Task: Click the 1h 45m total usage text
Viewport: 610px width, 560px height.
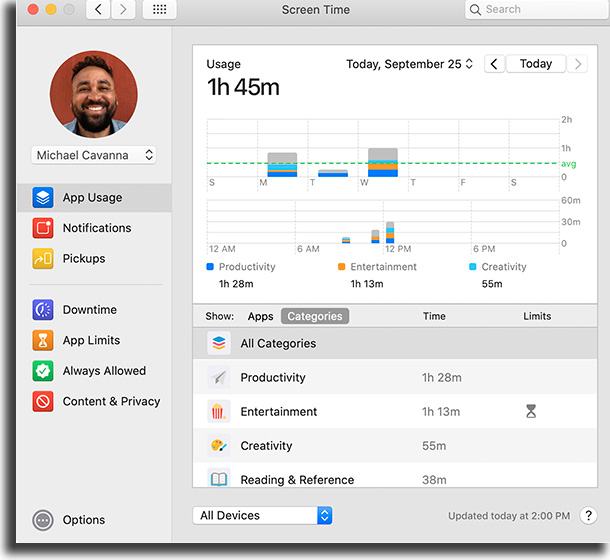Action: [243, 87]
